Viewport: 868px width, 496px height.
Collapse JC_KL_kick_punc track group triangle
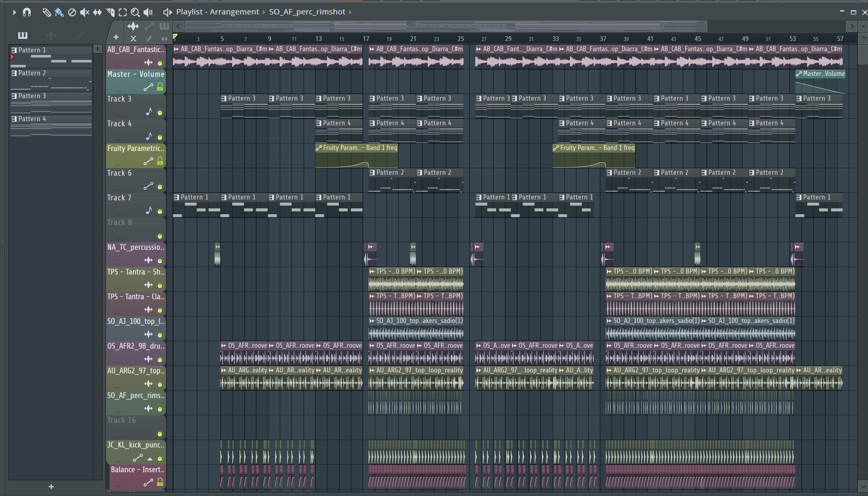pos(150,459)
